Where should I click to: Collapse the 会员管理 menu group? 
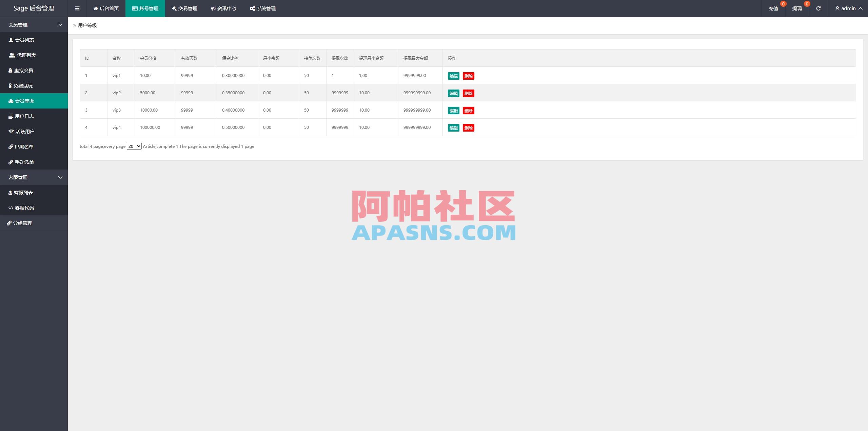tap(34, 24)
